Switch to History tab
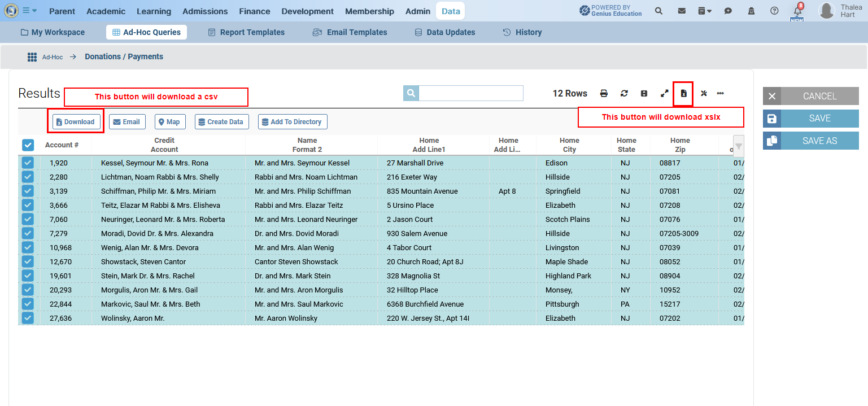The width and height of the screenshot is (868, 406). click(x=522, y=32)
